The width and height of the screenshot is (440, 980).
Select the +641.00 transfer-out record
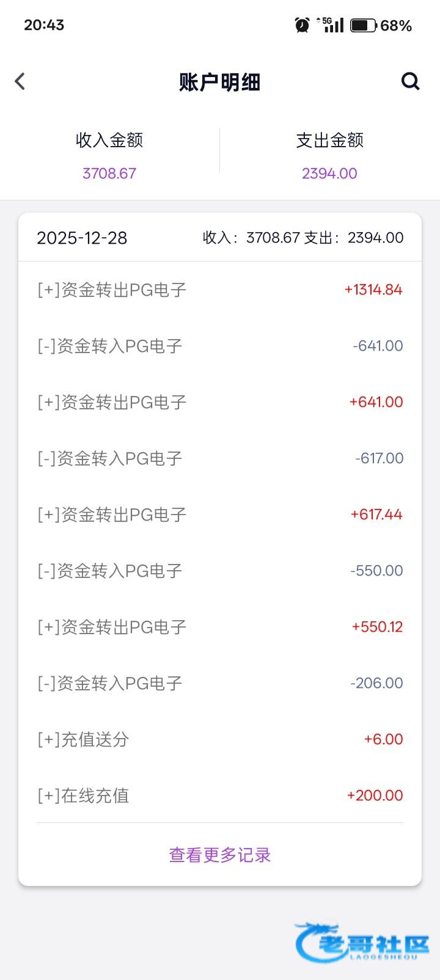click(220, 402)
